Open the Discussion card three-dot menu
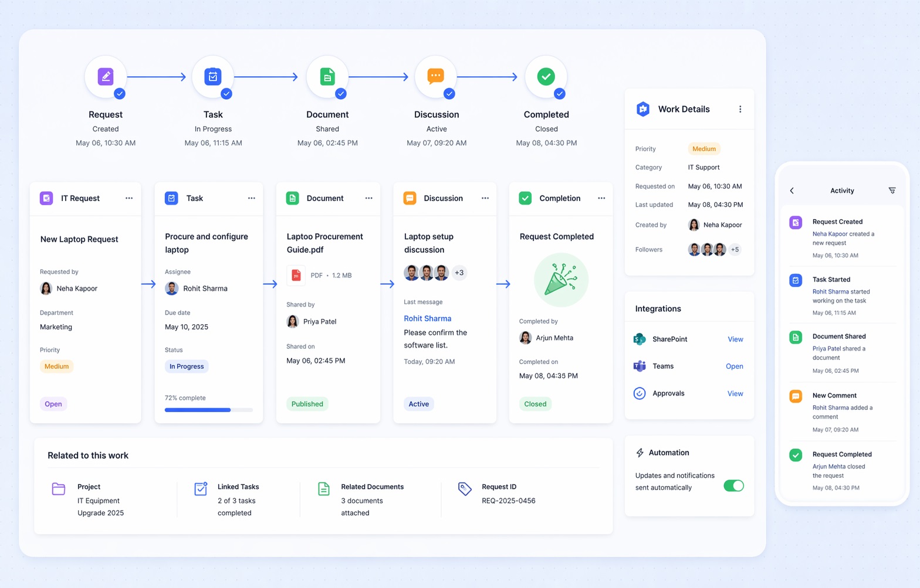Viewport: 920px width, 588px height. 485,198
